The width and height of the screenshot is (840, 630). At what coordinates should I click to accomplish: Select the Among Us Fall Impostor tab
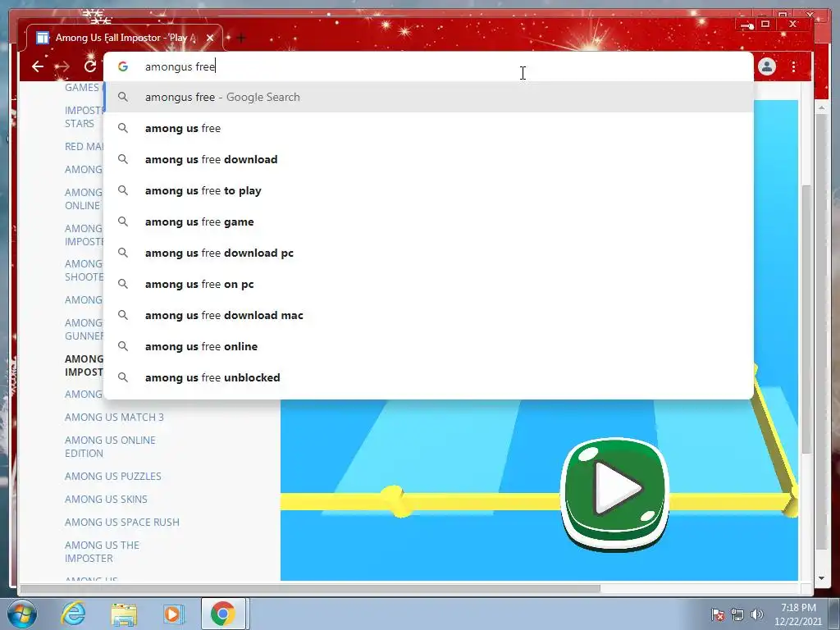pyautogui.click(x=123, y=38)
